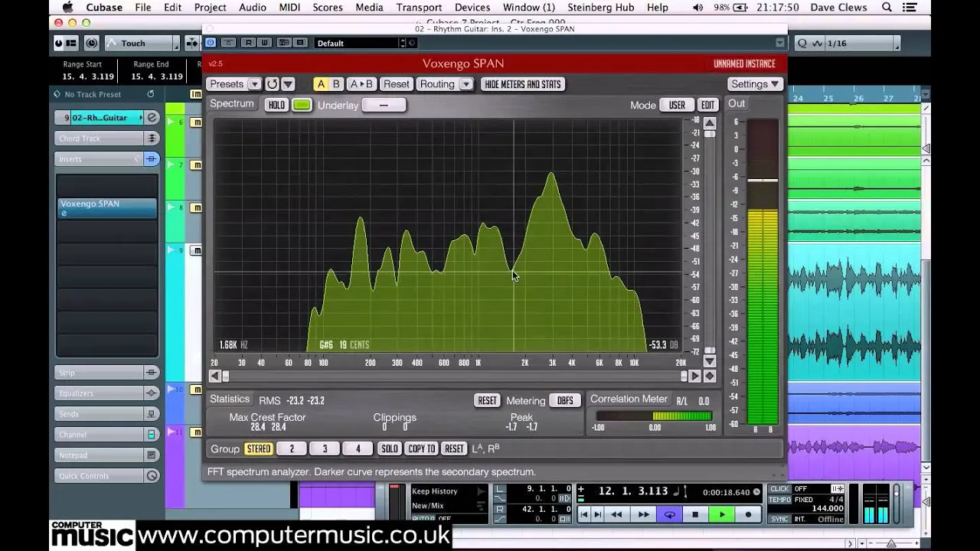
Task: Click the Fast Forward transport button
Action: 644,514
